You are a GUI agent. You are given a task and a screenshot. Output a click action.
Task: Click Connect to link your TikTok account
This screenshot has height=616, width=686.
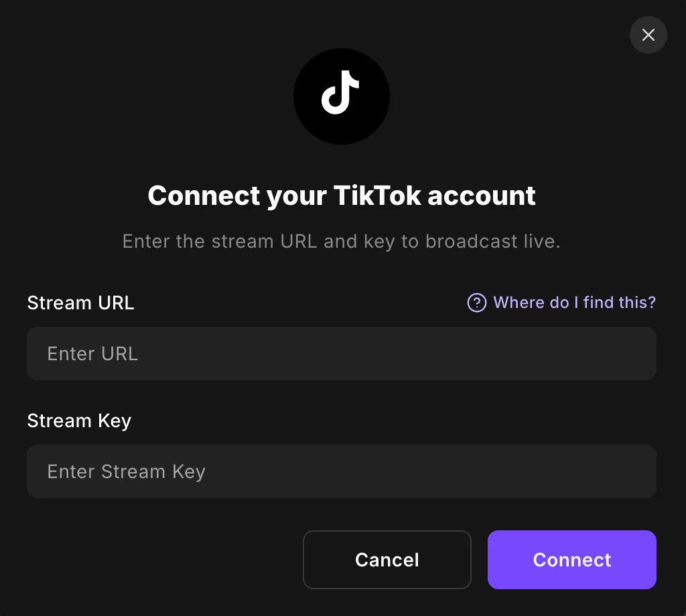coord(571,560)
